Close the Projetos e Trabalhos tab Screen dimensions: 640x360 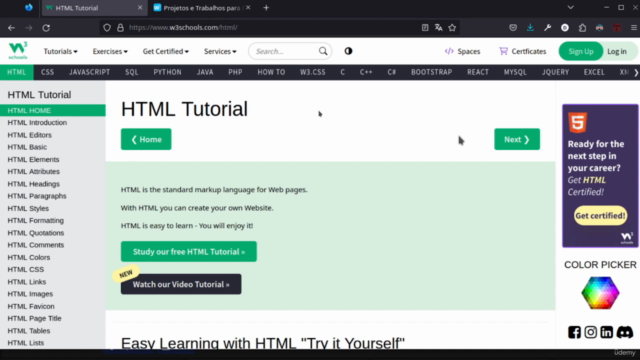point(248,8)
